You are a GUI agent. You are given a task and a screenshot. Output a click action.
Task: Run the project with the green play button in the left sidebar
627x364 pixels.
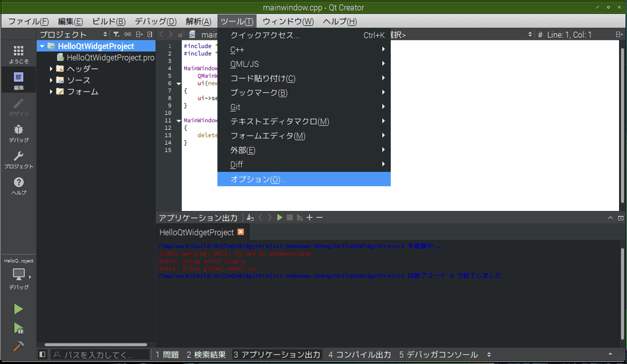[x=18, y=309]
